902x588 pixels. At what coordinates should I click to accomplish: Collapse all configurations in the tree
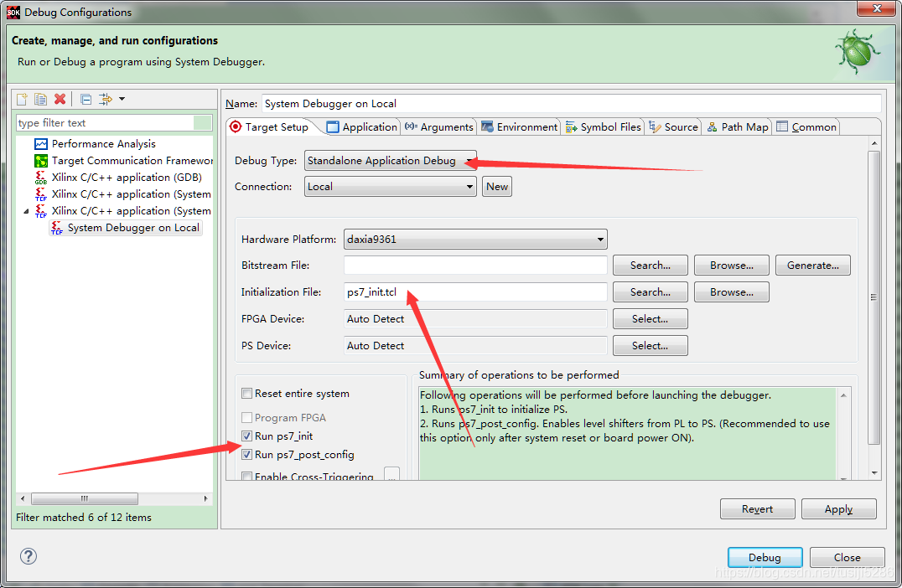point(86,100)
